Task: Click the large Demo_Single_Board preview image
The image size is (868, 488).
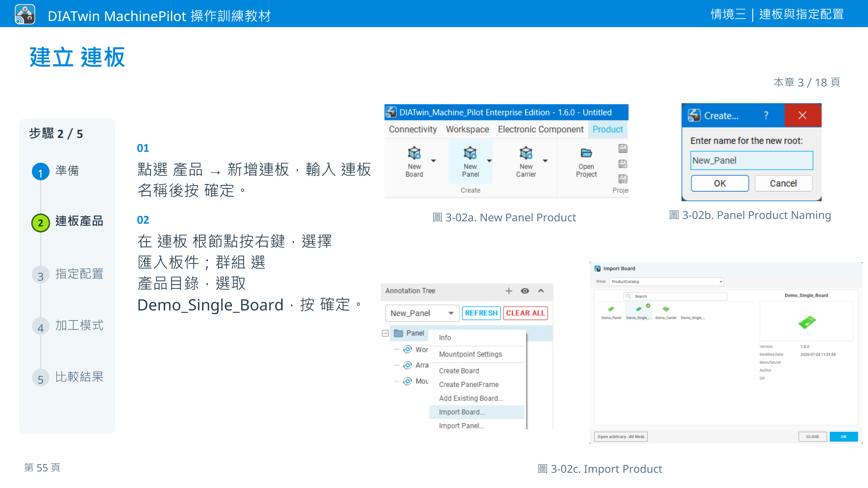Action: tap(807, 322)
